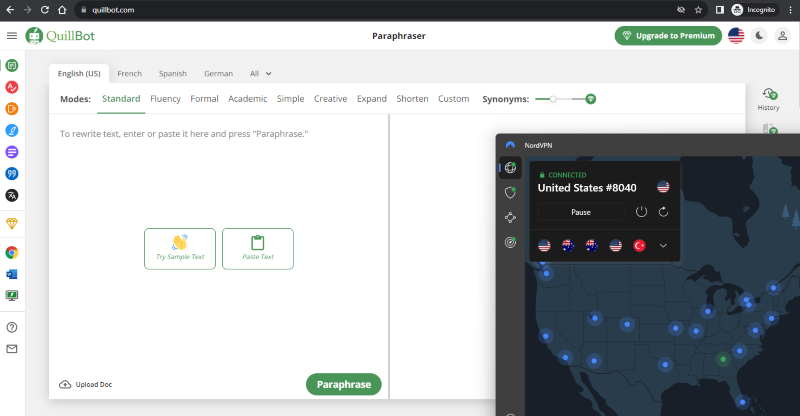Click the NordVPN Pause button
The width and height of the screenshot is (800, 416).
pos(581,212)
